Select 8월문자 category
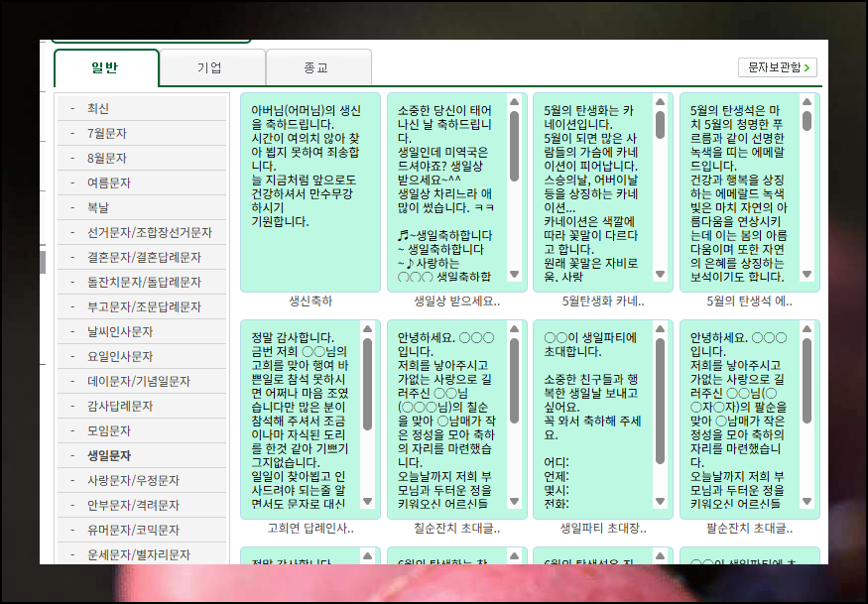 pyautogui.click(x=142, y=159)
